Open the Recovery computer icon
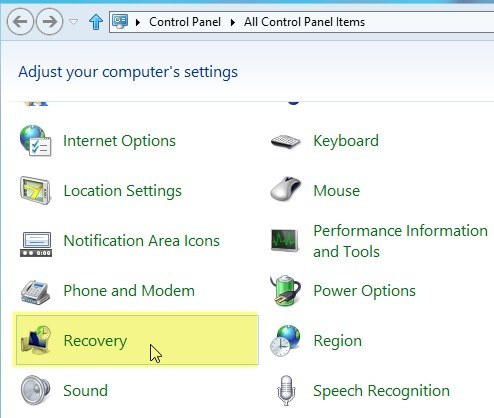Image resolution: width=494 pixels, height=418 pixels. pyautogui.click(x=36, y=340)
